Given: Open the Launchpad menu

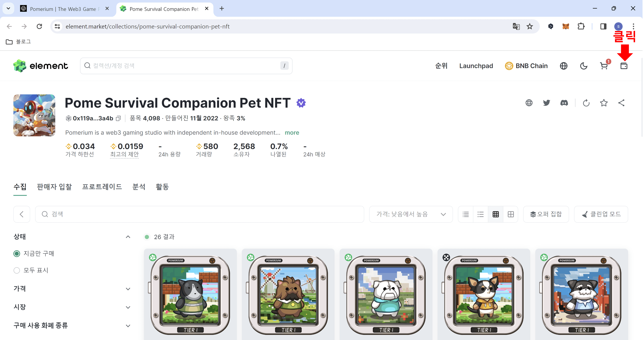Looking at the screenshot, I should pos(476,66).
